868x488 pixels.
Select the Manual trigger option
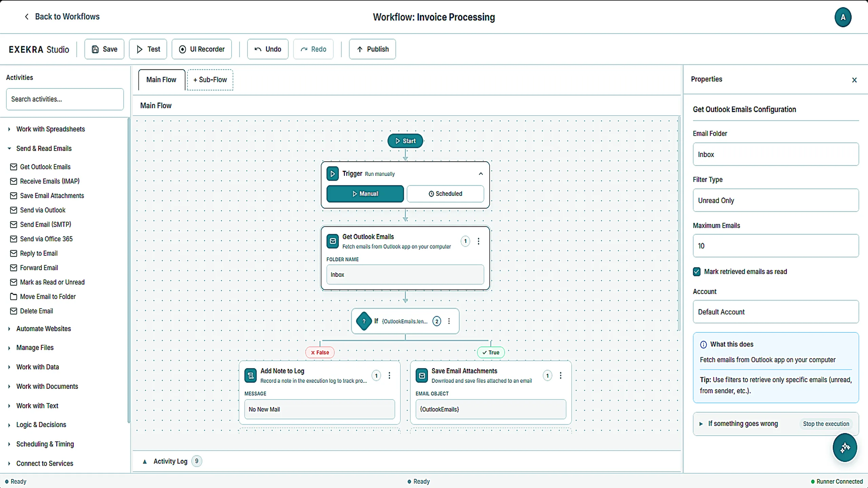pos(365,194)
